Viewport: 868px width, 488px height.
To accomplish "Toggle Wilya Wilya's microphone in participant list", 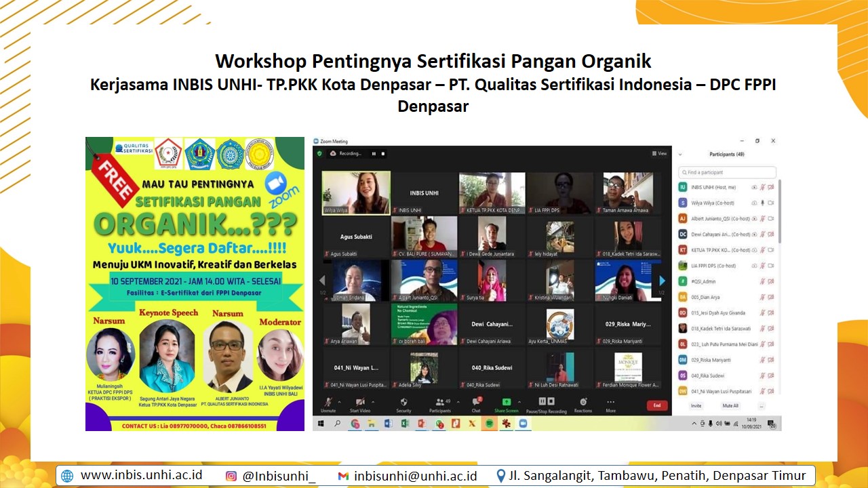I will [762, 203].
